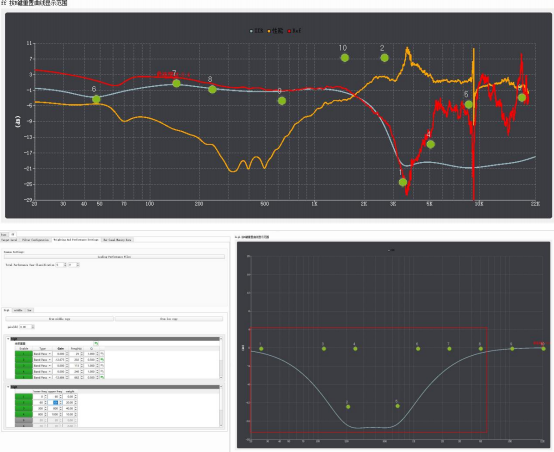Toggle weight band 3 enable cell

pos(24,408)
